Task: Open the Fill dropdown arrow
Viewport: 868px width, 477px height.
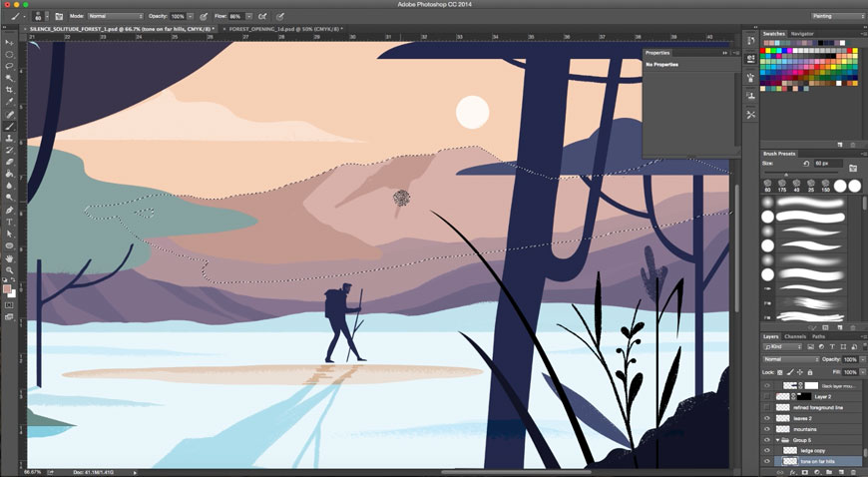Action: 862,372
